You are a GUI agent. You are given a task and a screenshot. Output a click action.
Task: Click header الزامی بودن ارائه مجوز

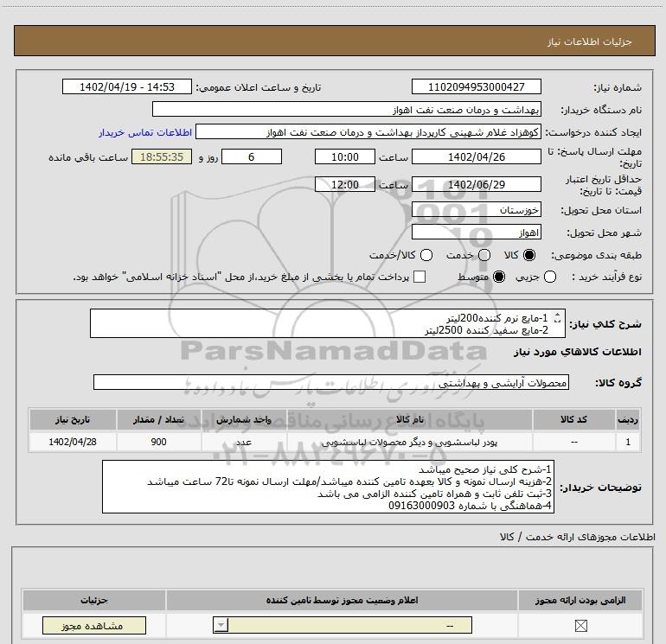click(580, 600)
